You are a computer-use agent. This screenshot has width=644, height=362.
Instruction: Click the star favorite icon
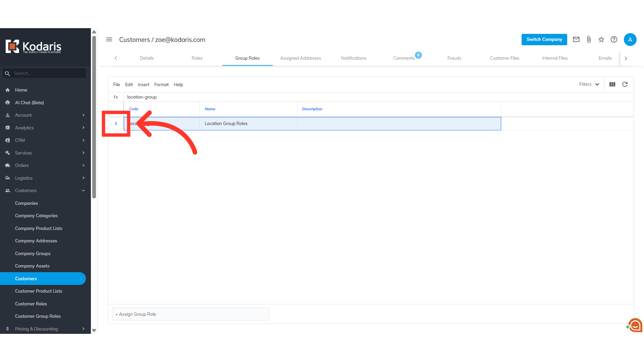(x=601, y=40)
